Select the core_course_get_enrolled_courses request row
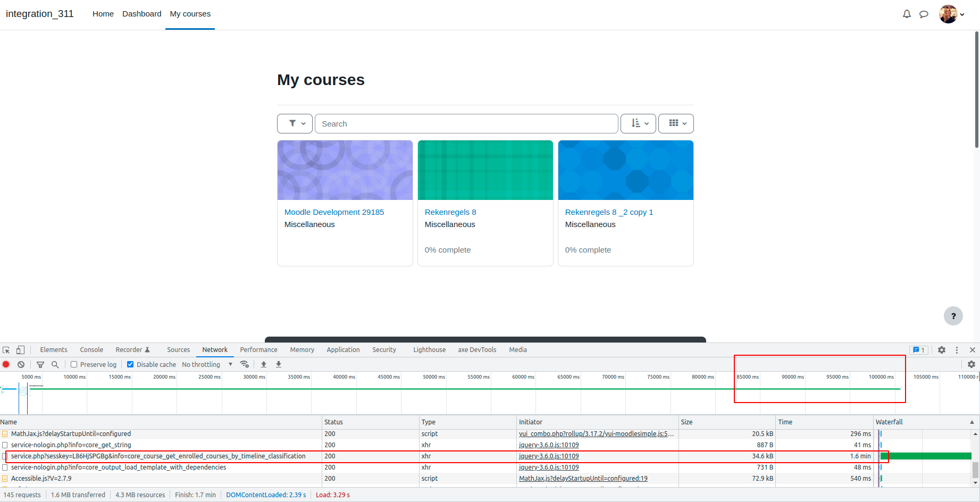This screenshot has height=502, width=980. (x=485, y=456)
